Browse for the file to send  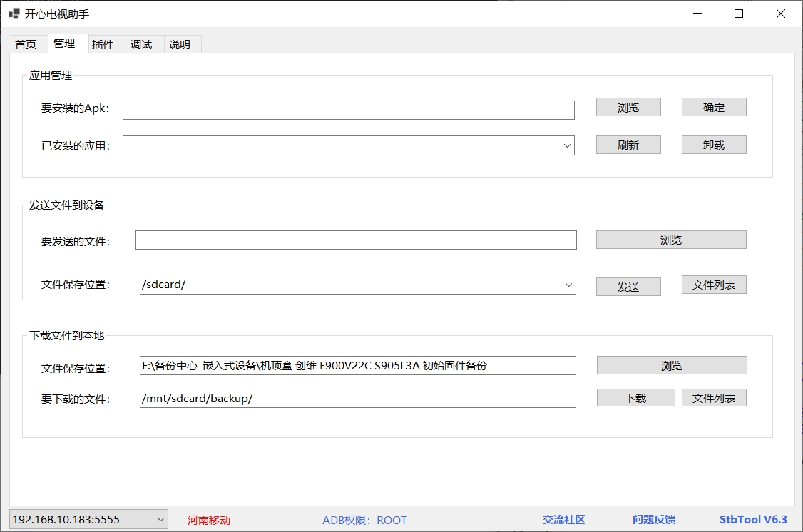point(671,240)
